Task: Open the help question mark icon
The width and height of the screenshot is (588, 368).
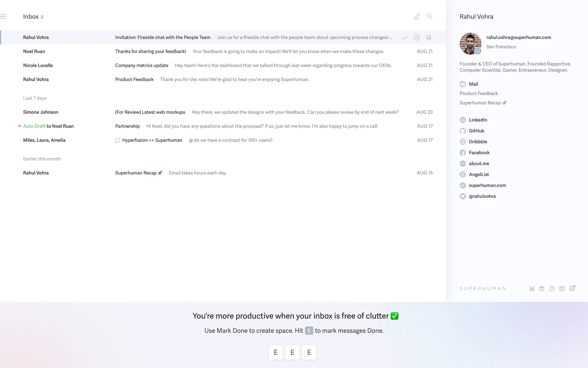Action: tap(552, 289)
